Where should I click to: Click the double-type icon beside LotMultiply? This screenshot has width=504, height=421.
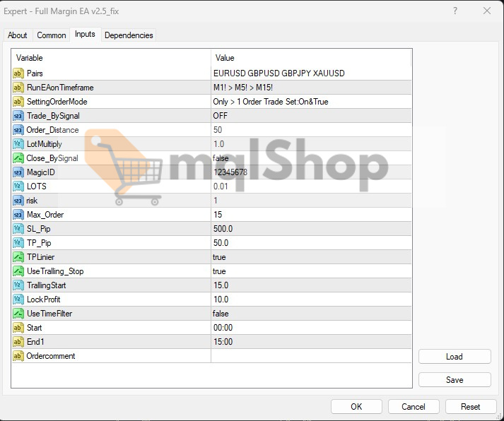coord(18,144)
